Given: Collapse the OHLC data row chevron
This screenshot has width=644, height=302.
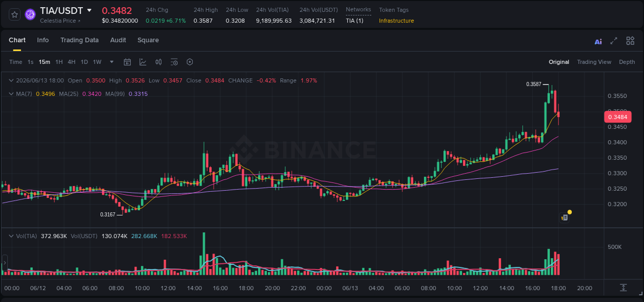Looking at the screenshot, I should click(11, 80).
